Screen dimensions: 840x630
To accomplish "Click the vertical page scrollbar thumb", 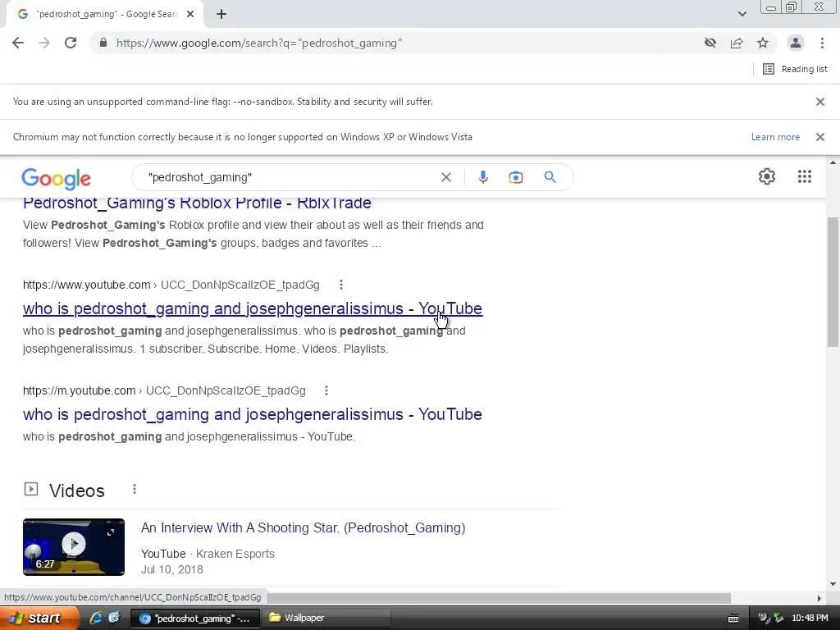I will tap(833, 282).
